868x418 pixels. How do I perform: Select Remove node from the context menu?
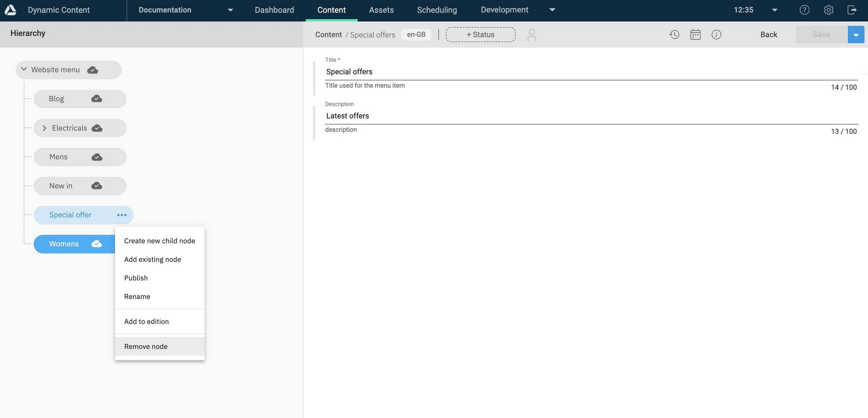(x=145, y=346)
